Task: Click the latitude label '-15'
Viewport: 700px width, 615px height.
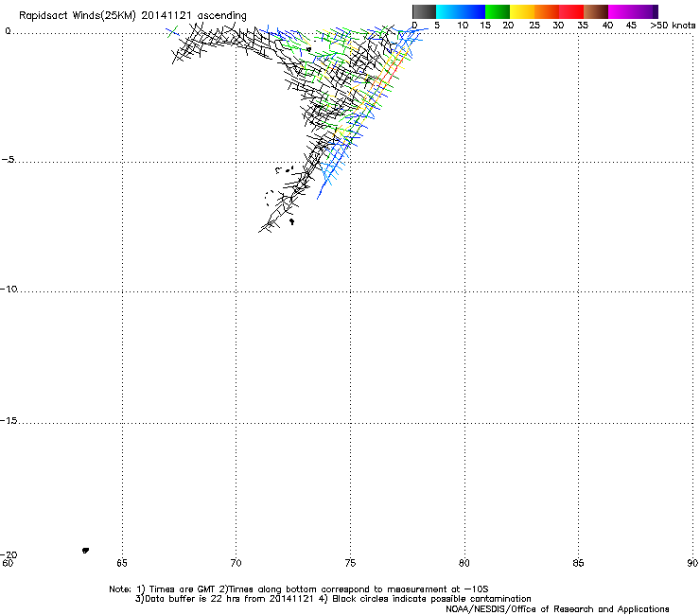Action: click(x=9, y=421)
